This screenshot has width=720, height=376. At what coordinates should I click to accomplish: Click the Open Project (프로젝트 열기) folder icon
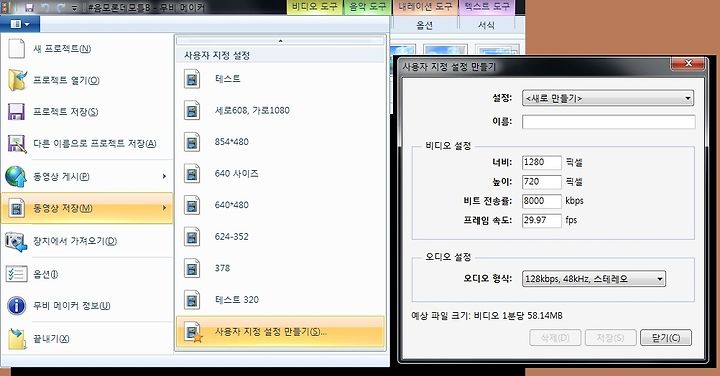17,80
